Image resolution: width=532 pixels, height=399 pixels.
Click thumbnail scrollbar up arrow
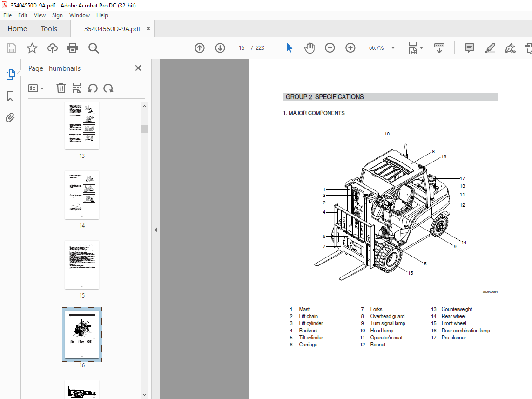pyautogui.click(x=145, y=106)
